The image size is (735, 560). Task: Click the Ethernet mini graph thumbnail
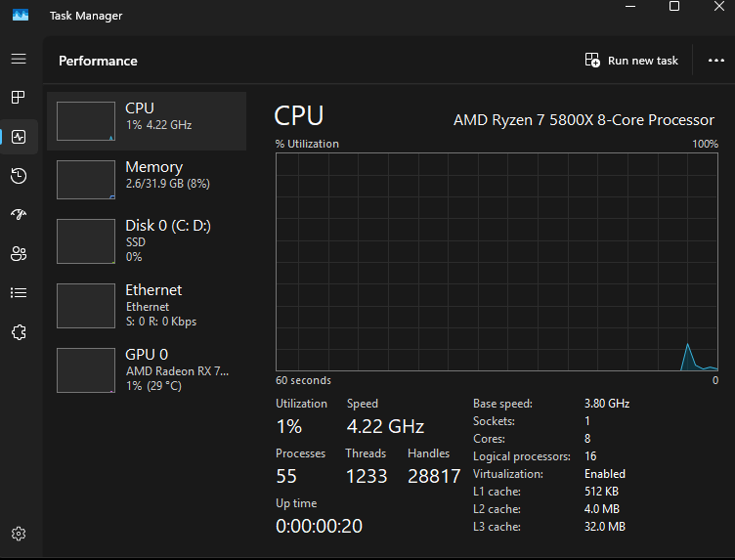click(86, 306)
